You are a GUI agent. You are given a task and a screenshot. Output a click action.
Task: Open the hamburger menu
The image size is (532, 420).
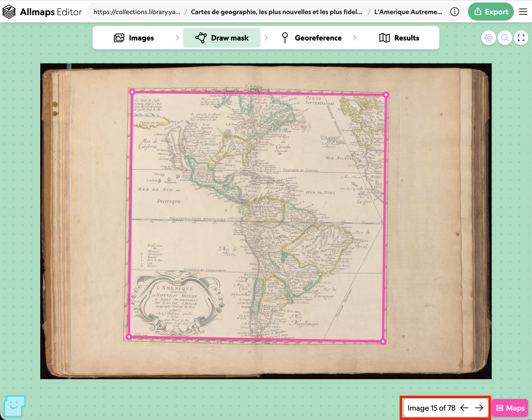click(x=523, y=12)
